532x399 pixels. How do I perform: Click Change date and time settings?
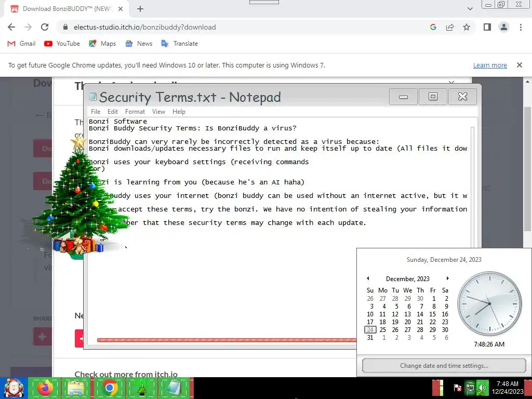click(x=444, y=366)
